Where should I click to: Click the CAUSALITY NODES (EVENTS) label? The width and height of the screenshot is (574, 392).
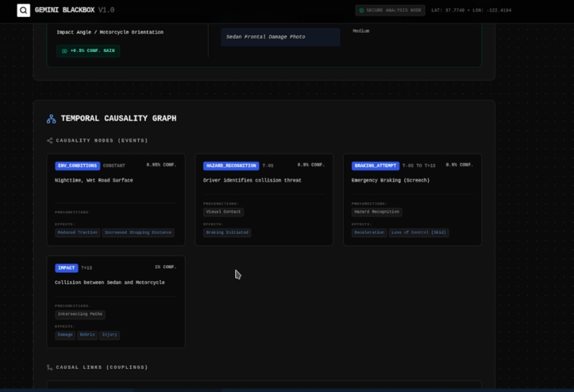(x=102, y=140)
